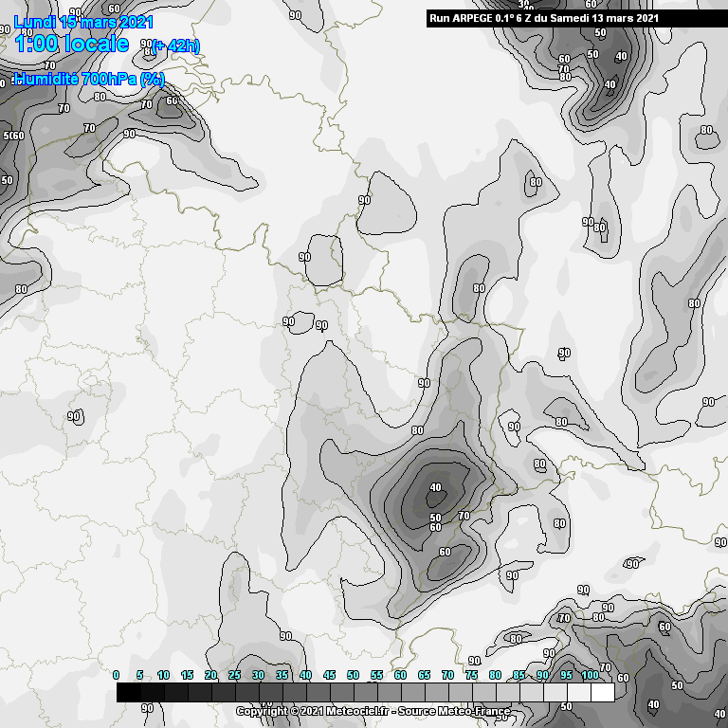Click the '(+ 42h)' forecast offset label
Screen dimensions: 728x728
pyautogui.click(x=175, y=45)
